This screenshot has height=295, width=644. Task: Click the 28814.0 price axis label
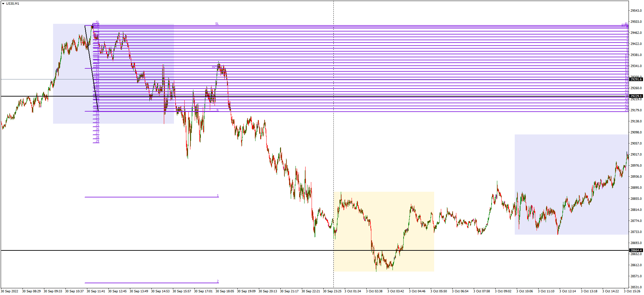[636, 210]
